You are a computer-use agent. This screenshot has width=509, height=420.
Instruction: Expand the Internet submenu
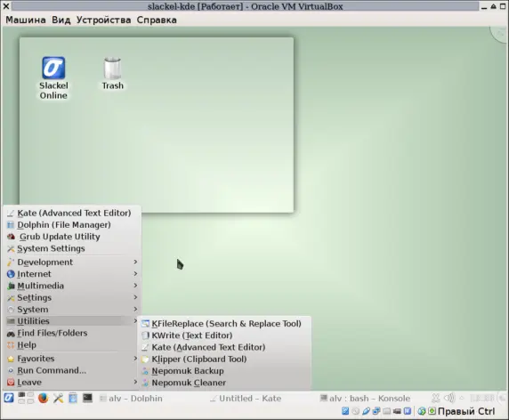[x=72, y=274]
